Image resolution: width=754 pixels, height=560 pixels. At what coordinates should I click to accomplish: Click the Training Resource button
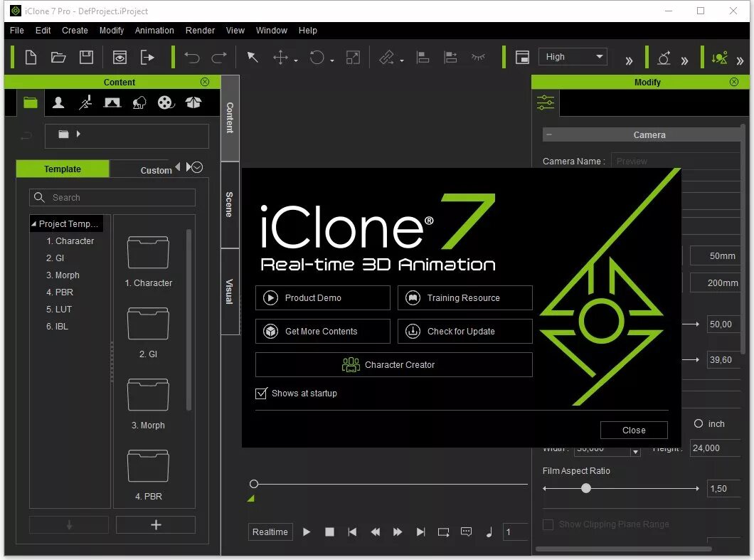click(465, 298)
